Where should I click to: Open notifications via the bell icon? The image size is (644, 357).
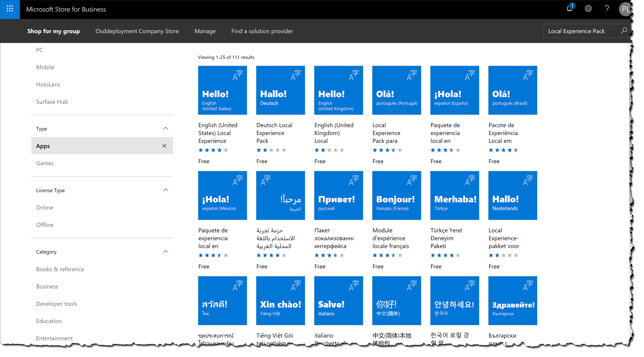[x=569, y=9]
